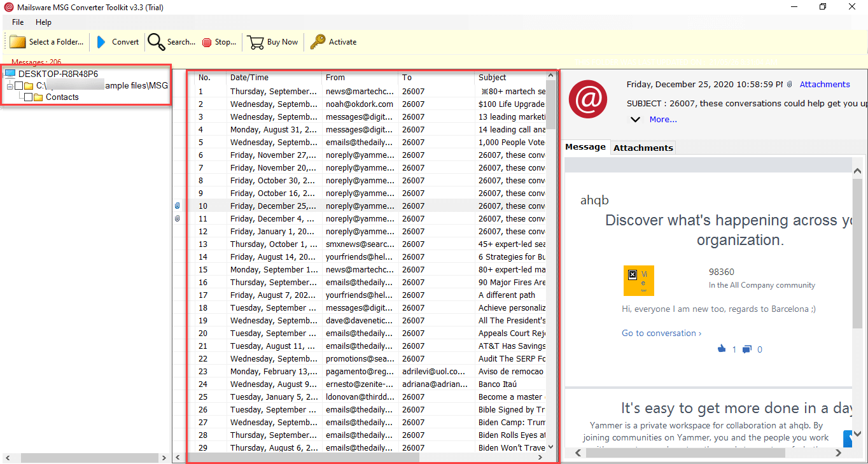The height and width of the screenshot is (464, 868).
Task: Click the paperclip icon next to the Attachments link
Action: tap(790, 84)
